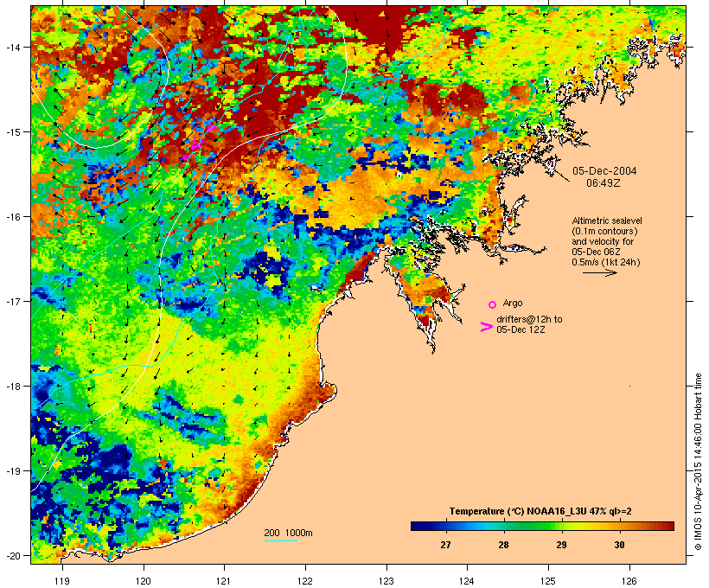
Task: Click the '05-Dec 12Z' legend text
Action: point(521,329)
